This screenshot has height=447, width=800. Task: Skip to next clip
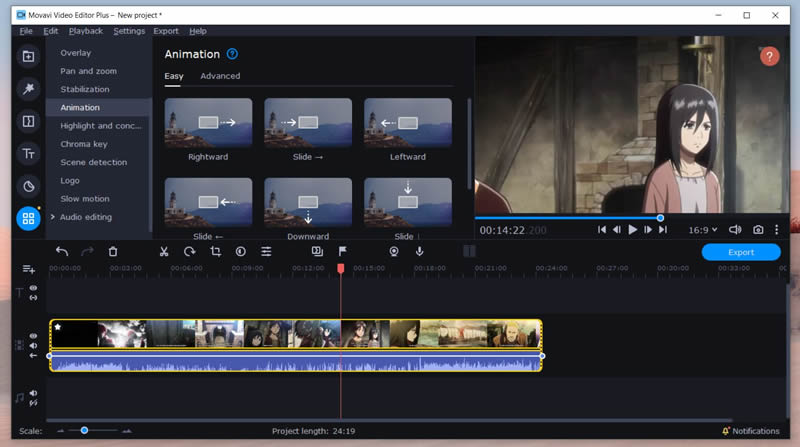(663, 230)
